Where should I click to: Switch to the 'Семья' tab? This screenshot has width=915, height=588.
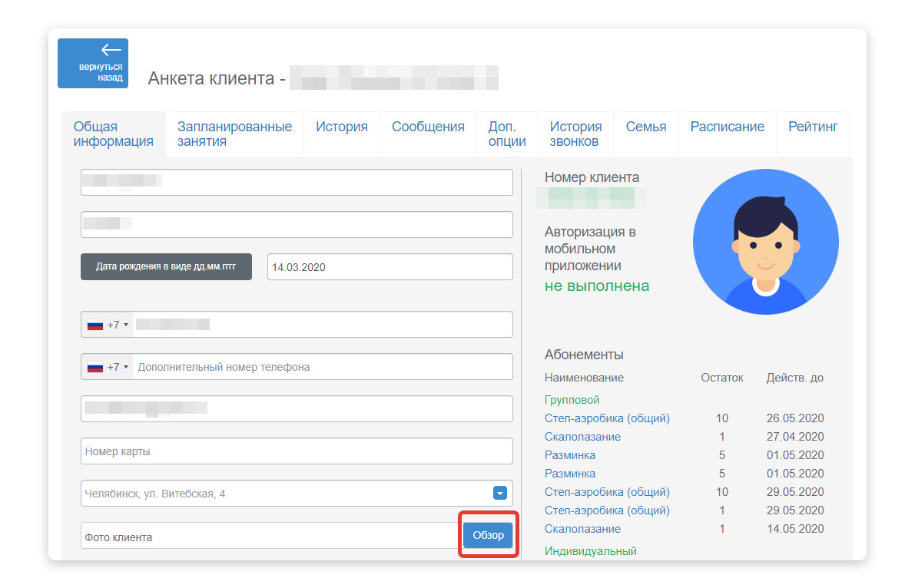(x=646, y=127)
